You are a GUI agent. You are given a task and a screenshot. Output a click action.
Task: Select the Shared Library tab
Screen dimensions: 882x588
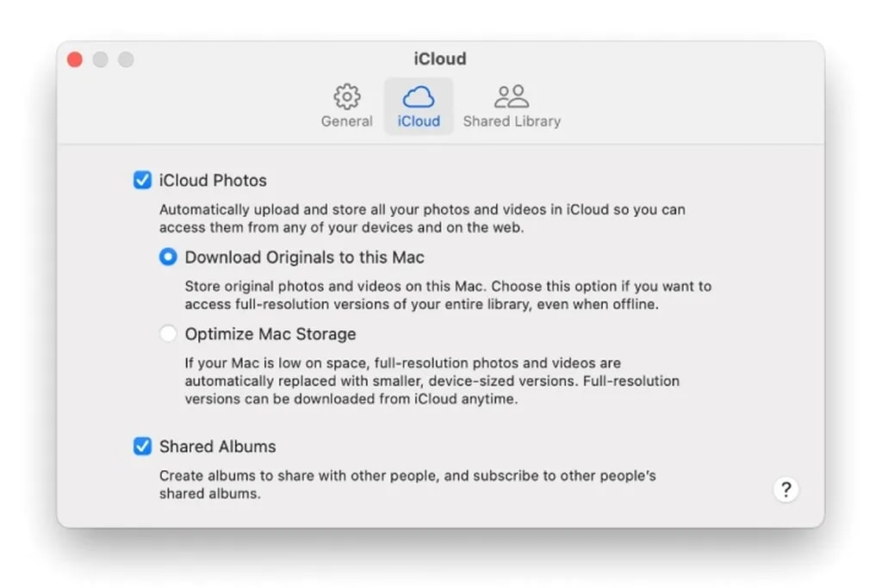511,105
